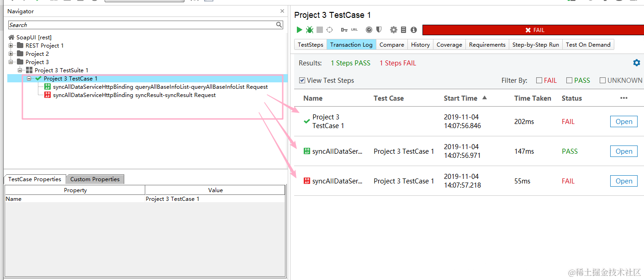Select Project 2 in tree
The image size is (644, 280).
[37, 54]
